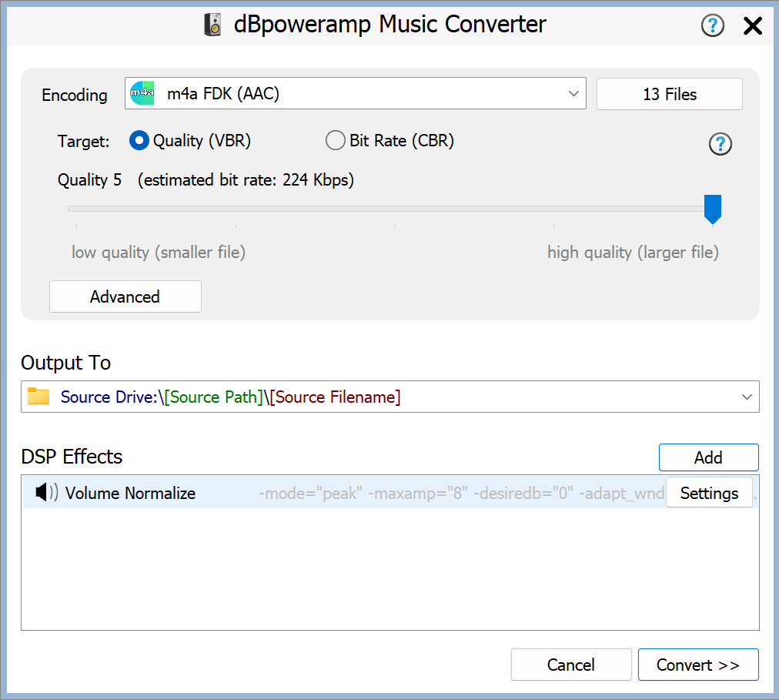The width and height of the screenshot is (779, 700).
Task: Click the Source Filename output path text
Action: (x=335, y=397)
